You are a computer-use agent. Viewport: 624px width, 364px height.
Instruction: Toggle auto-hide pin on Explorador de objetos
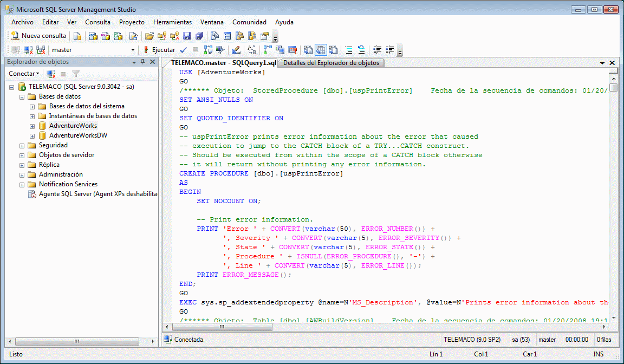[x=143, y=62]
